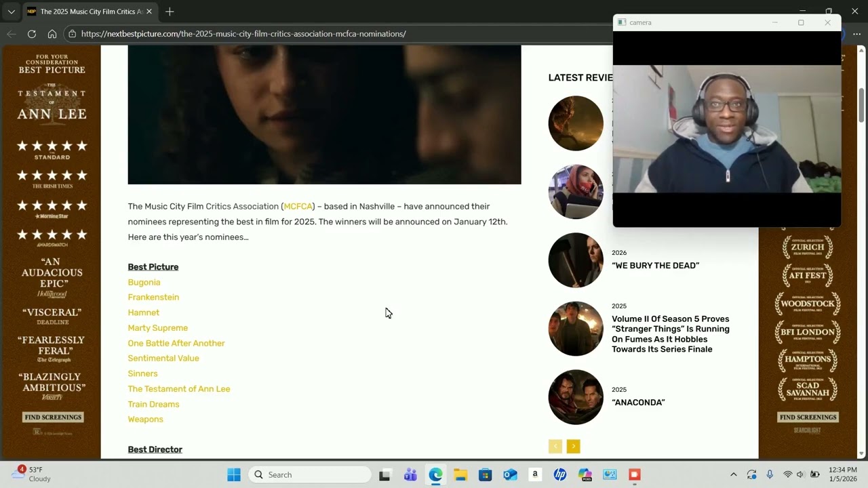Viewport: 868px width, 488px height.
Task: Open Microsoft Teams from taskbar
Action: point(410,474)
